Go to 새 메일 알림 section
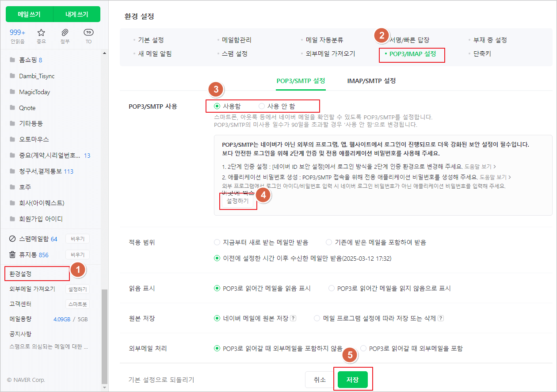 coord(155,54)
